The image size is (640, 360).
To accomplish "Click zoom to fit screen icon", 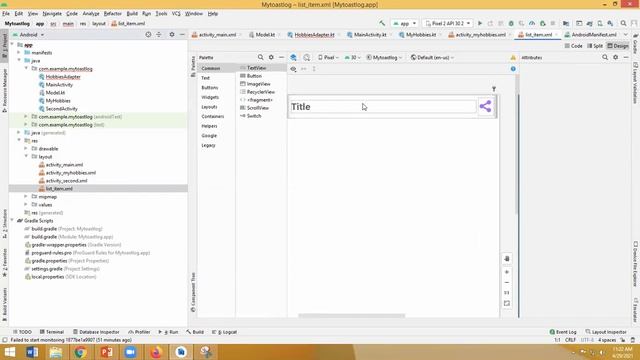I will click(507, 303).
